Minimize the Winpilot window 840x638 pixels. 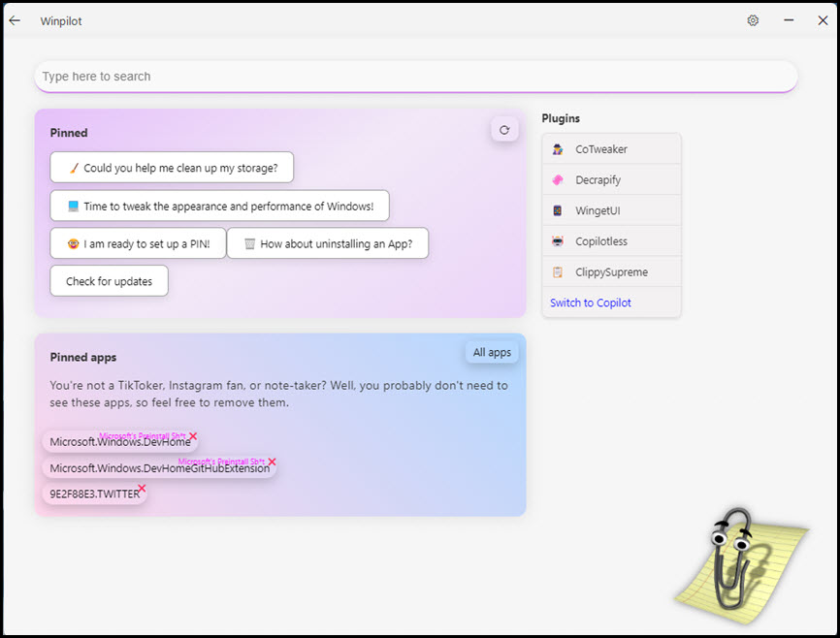(x=789, y=20)
